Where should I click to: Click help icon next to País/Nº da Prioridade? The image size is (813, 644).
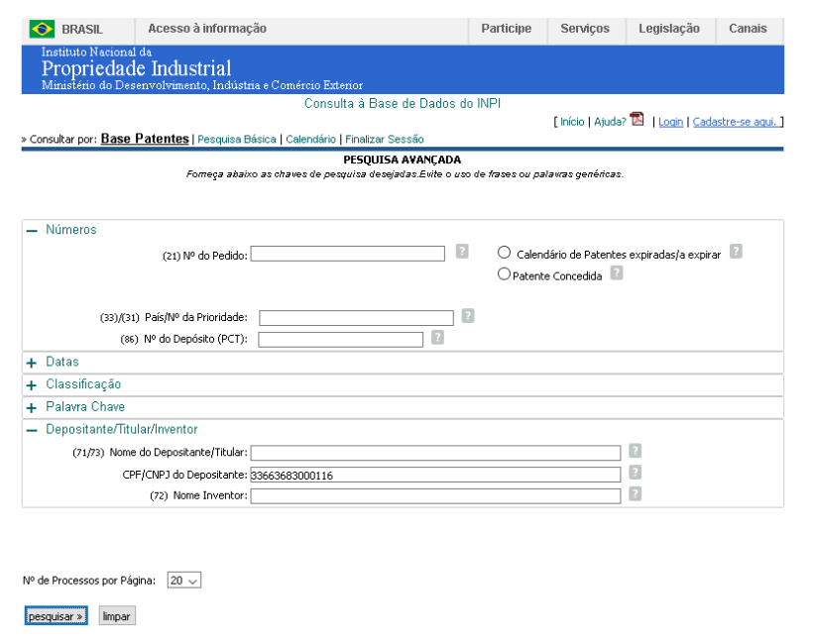tap(468, 316)
